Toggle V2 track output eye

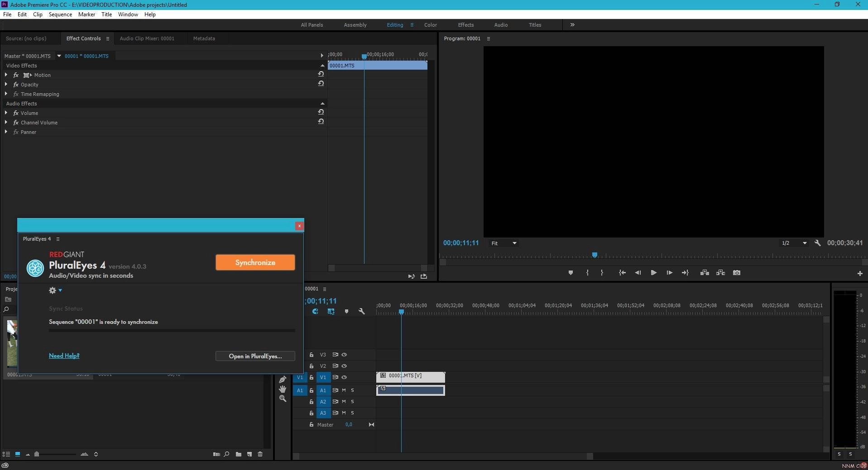pos(344,366)
